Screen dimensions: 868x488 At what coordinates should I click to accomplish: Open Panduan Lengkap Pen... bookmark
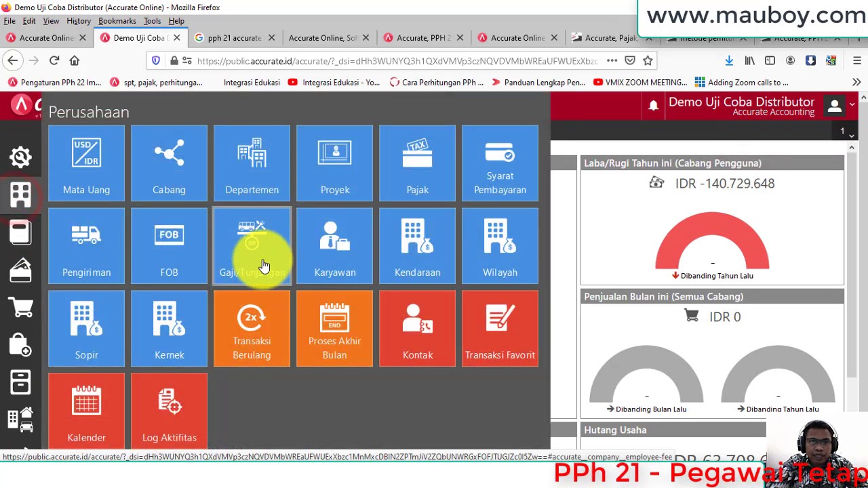(x=538, y=82)
